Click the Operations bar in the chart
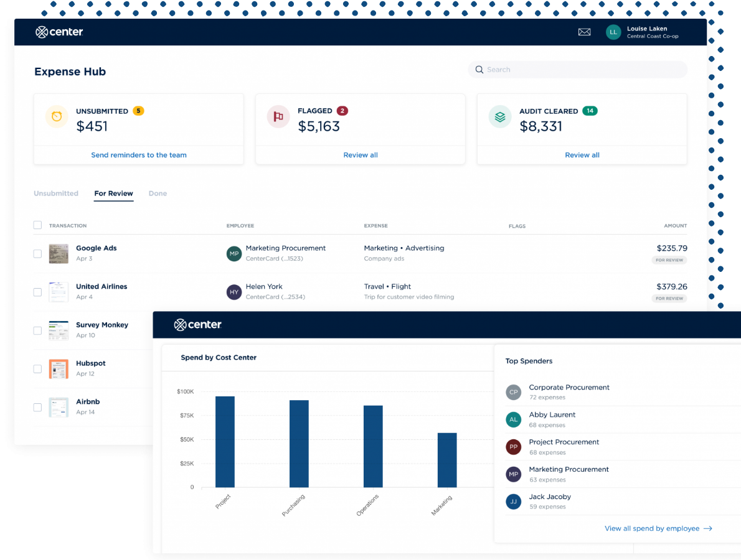Viewport: 741px width, 560px height. [x=373, y=446]
